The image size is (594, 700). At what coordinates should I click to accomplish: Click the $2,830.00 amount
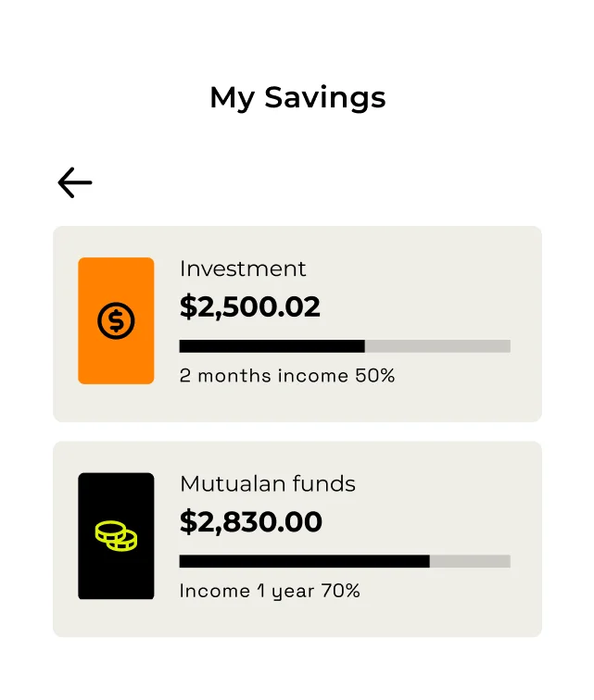click(250, 522)
